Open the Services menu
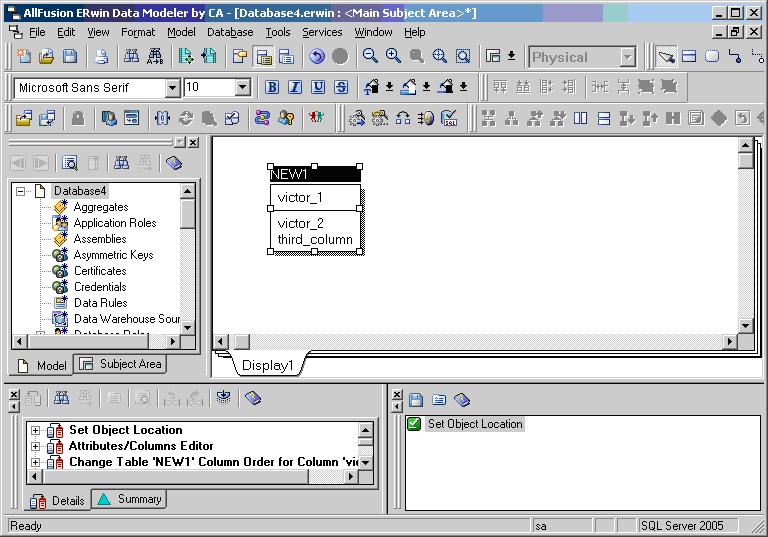 (322, 32)
